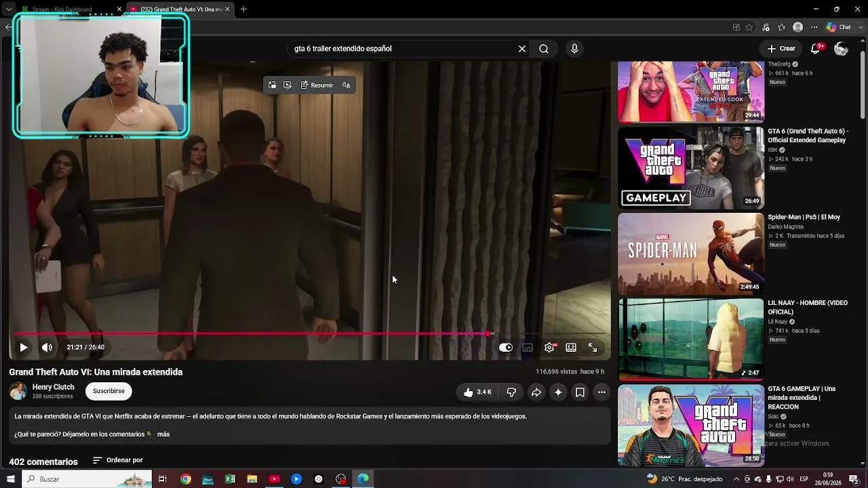
Task: Open Google Chrome from the taskbar
Action: (185, 479)
